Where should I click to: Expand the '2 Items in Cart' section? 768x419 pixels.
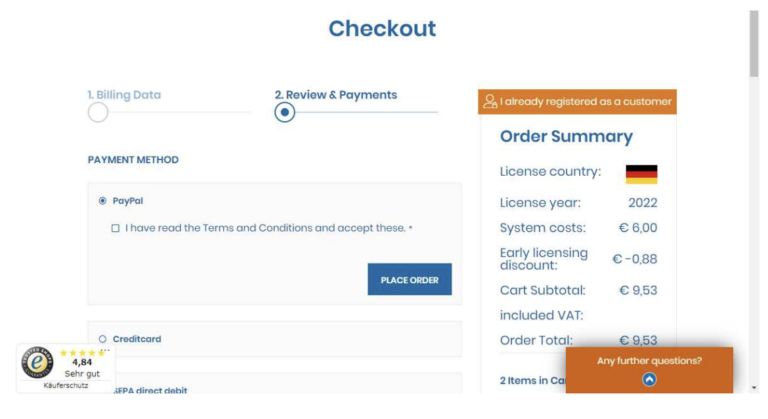(530, 380)
